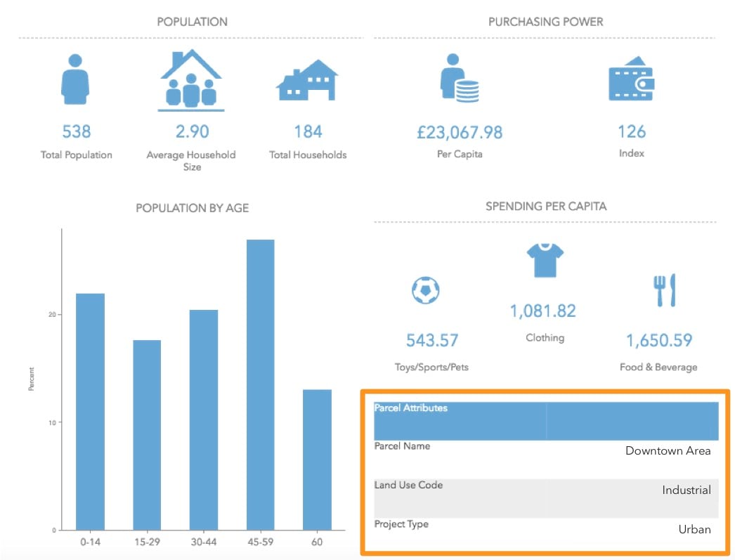
Task: Select the 2.90 household size value
Action: [193, 131]
